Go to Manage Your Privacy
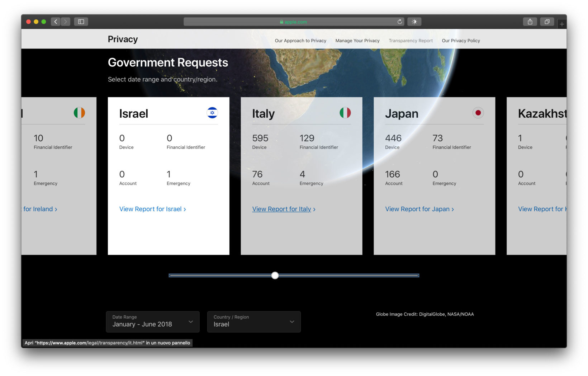The width and height of the screenshot is (588, 376). (357, 41)
